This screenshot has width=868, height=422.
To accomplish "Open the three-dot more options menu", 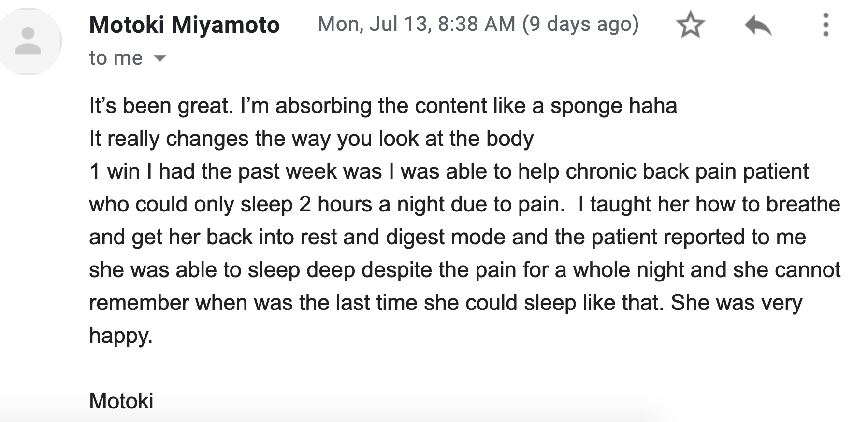I will (826, 25).
